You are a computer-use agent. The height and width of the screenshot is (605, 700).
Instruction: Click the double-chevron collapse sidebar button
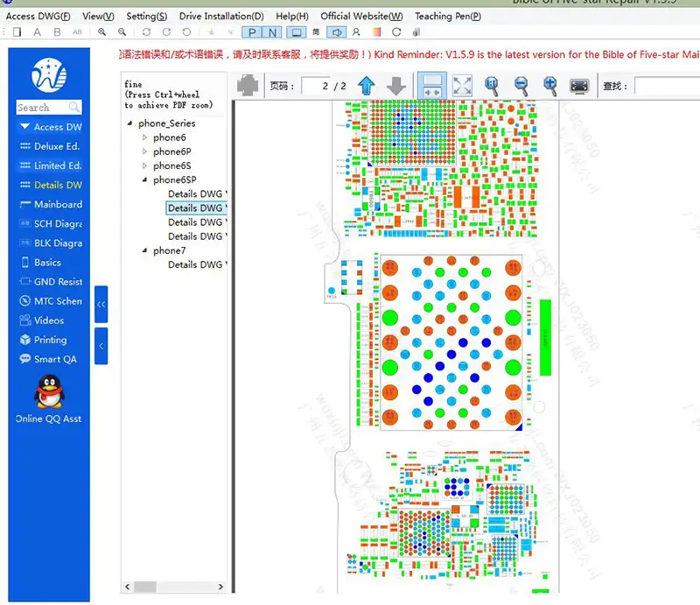(101, 305)
